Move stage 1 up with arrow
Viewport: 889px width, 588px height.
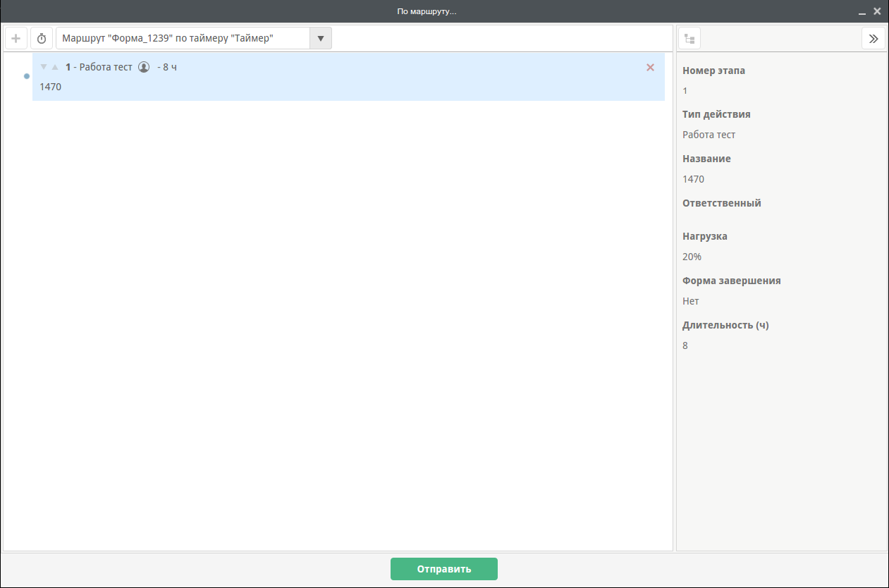pyautogui.click(x=55, y=67)
